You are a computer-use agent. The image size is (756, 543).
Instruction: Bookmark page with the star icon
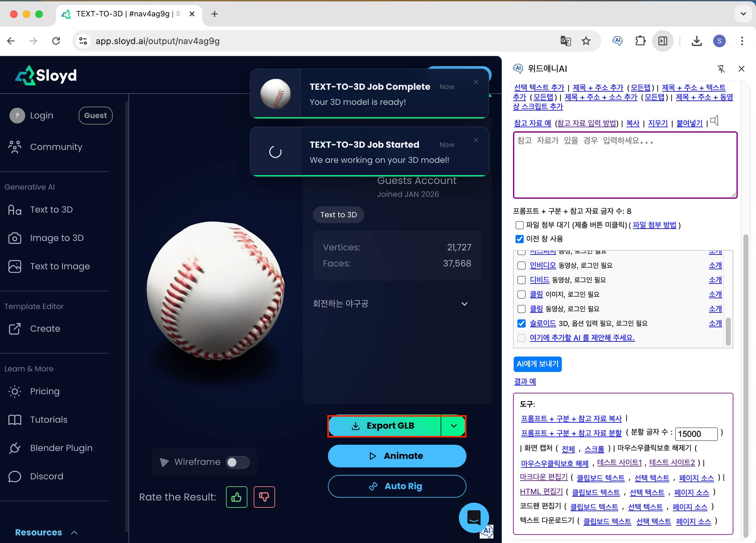click(x=586, y=41)
